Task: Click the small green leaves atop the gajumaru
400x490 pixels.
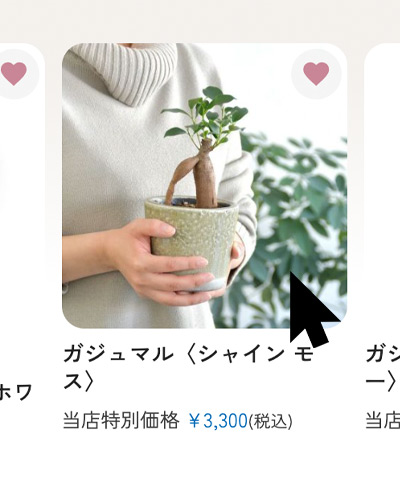Action: (x=206, y=113)
